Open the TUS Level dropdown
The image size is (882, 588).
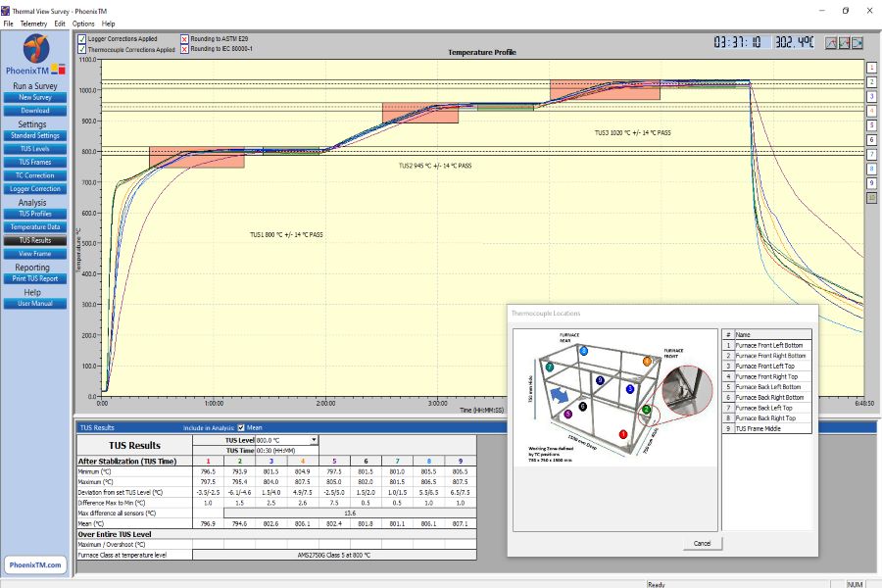(314, 440)
